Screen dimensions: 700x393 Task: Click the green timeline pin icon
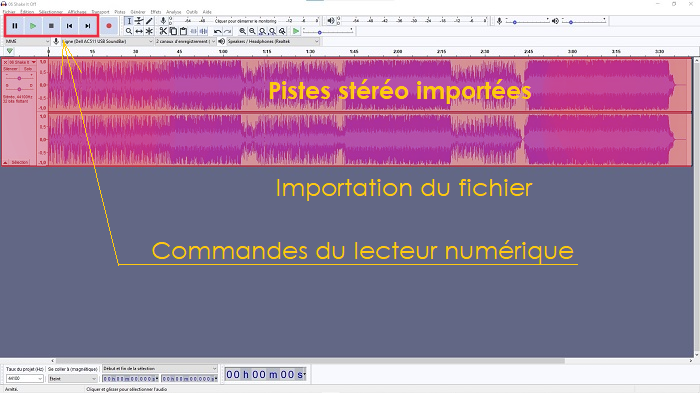tap(9, 51)
